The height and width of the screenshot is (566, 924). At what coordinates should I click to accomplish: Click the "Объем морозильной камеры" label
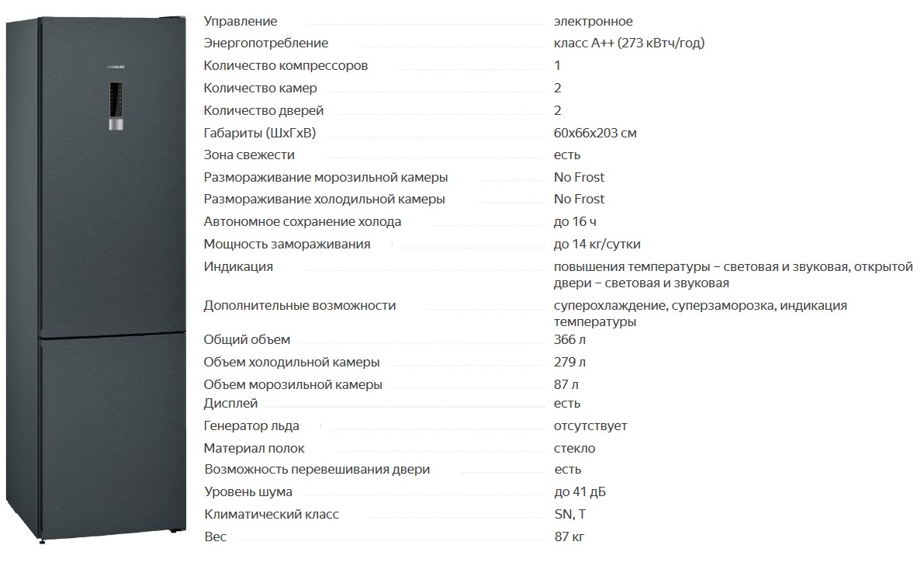(x=292, y=385)
